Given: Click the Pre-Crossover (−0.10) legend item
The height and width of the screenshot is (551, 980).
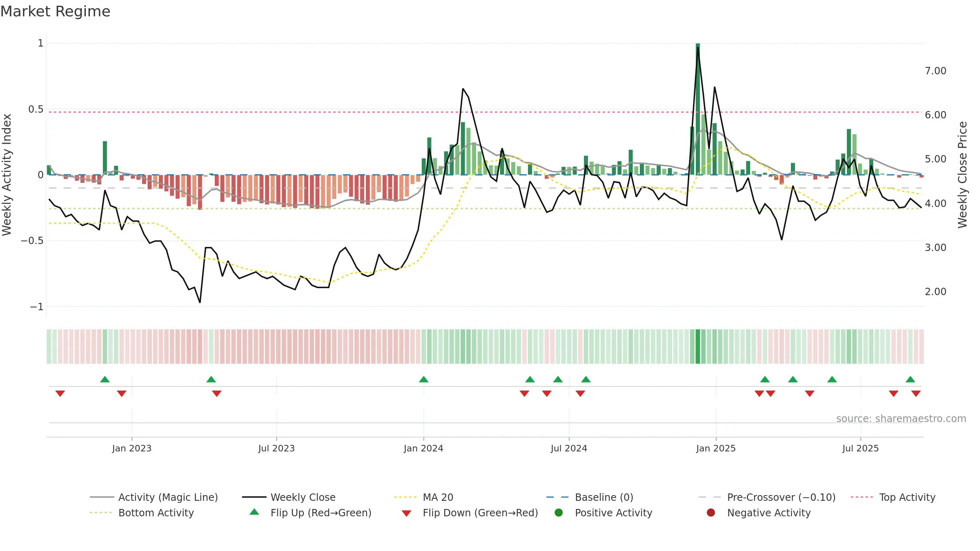Looking at the screenshot, I should (767, 497).
